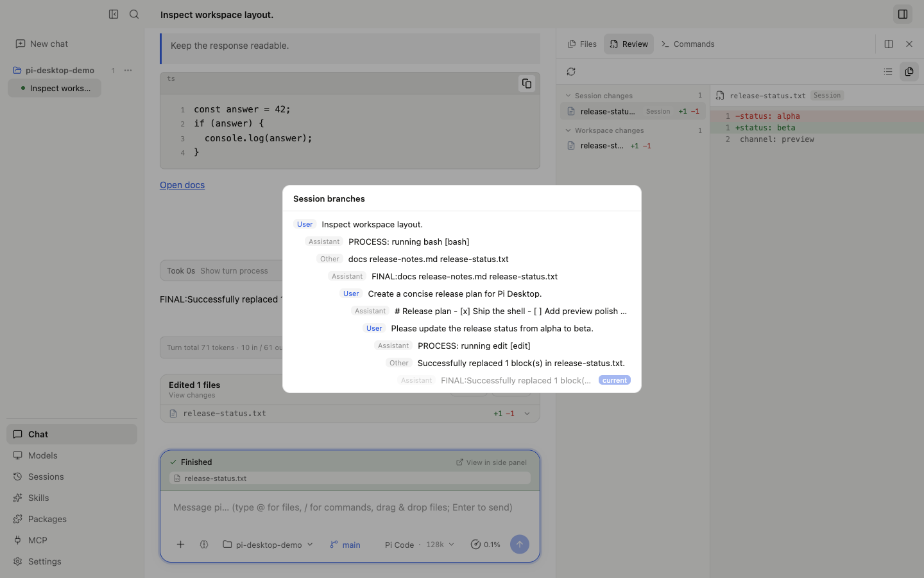Switch review to list view icon
The height and width of the screenshot is (578, 924).
pos(888,71)
